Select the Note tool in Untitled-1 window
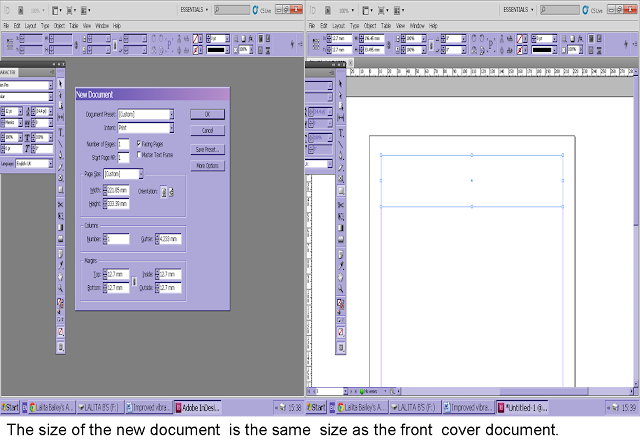The height and width of the screenshot is (442, 640). pos(341,255)
